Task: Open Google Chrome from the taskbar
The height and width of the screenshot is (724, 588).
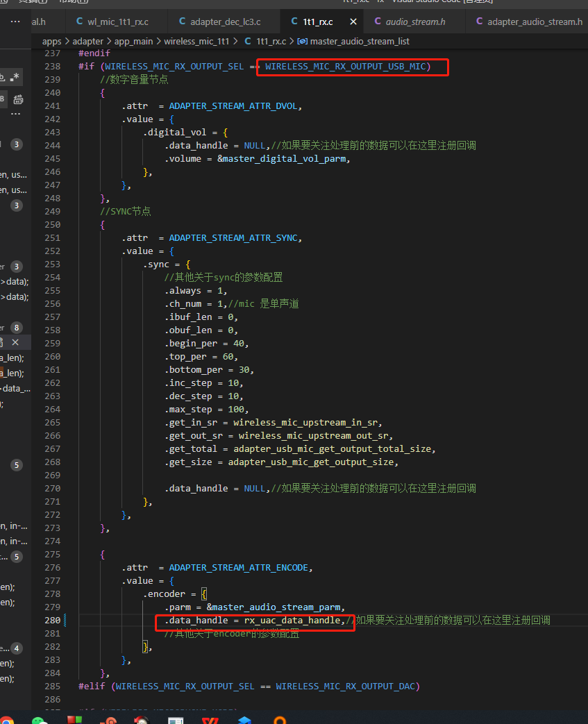Action: pyautogui.click(x=6, y=720)
